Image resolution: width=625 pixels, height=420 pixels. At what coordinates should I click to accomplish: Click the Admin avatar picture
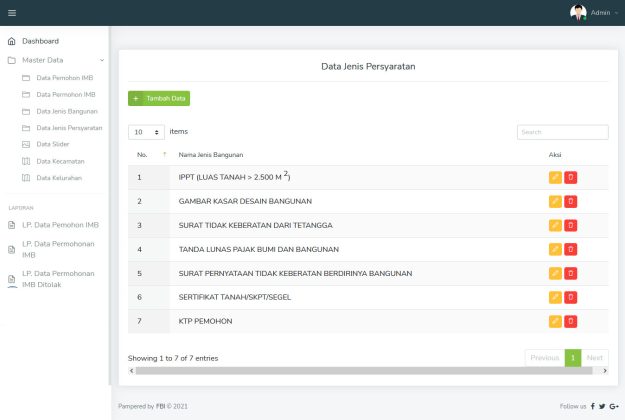578,13
